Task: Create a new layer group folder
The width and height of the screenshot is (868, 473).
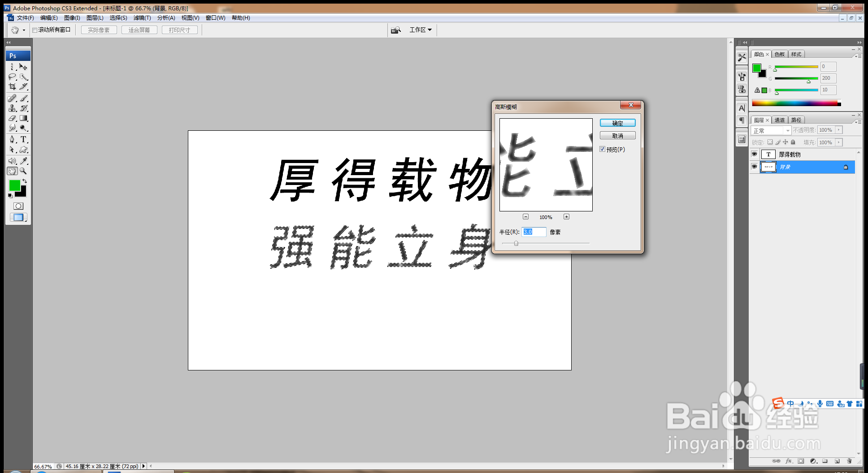Action: coord(825,461)
